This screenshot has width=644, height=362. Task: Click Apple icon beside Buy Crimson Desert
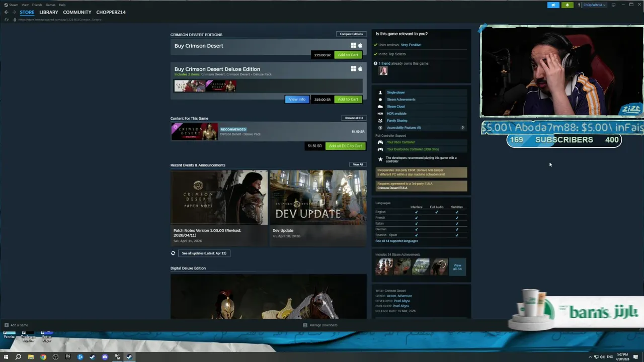pyautogui.click(x=360, y=45)
